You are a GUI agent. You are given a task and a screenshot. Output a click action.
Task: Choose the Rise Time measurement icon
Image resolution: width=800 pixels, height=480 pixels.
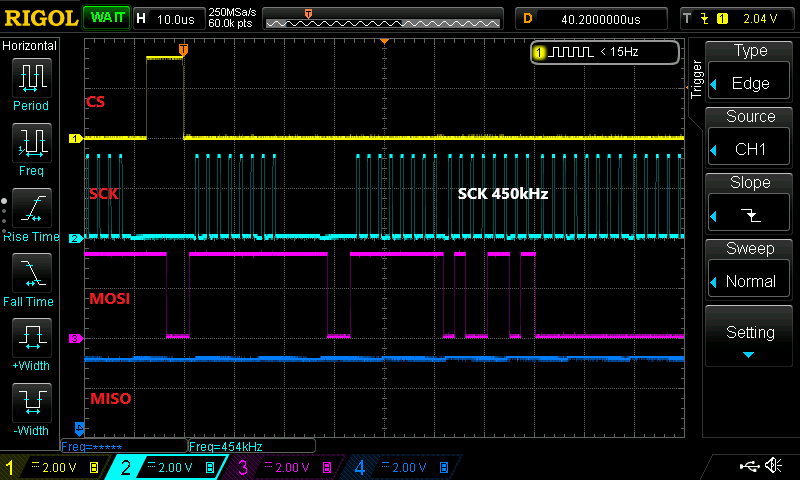pyautogui.click(x=31, y=208)
